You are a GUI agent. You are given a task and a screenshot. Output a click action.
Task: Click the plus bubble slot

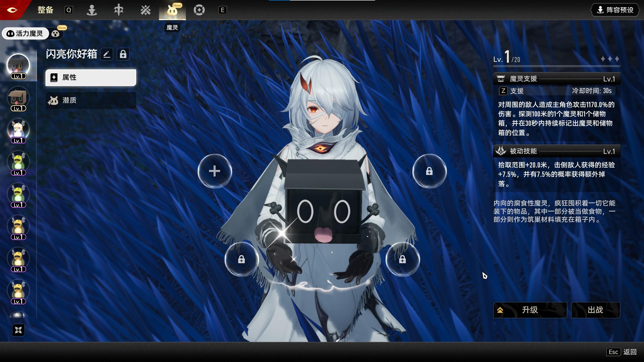click(215, 171)
